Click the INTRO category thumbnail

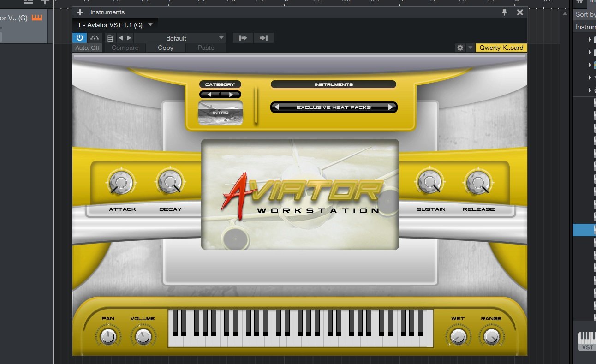[221, 113]
